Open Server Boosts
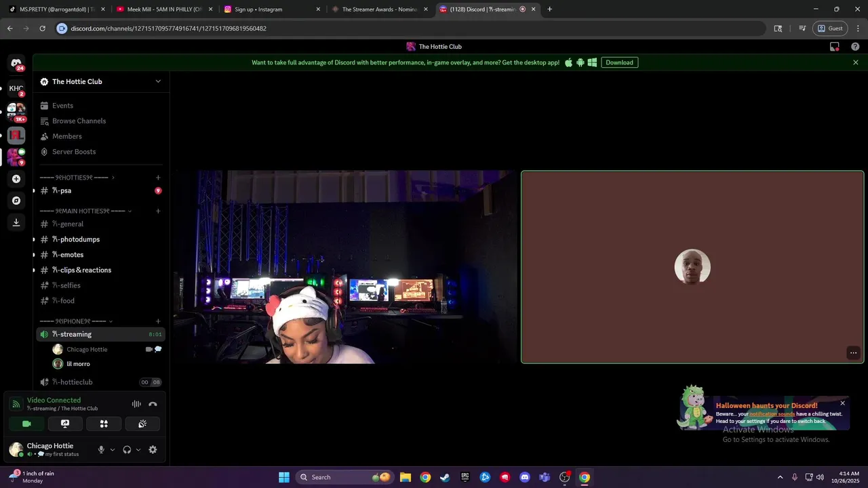Image resolution: width=868 pixels, height=488 pixels. click(100, 152)
